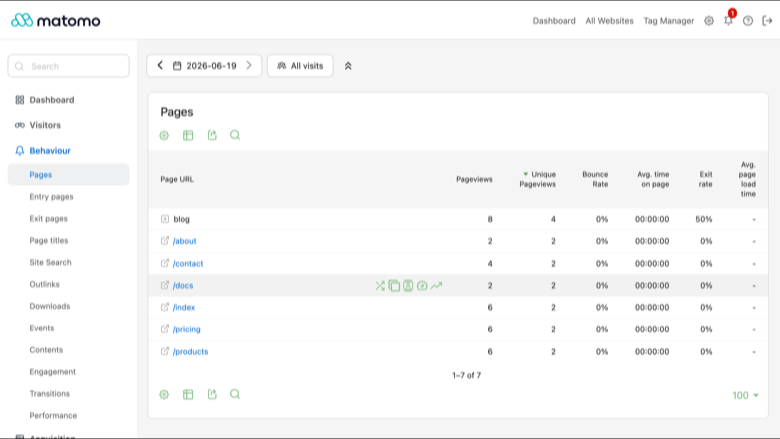Image resolution: width=780 pixels, height=439 pixels.
Task: Select Pages in sidebar
Action: [x=68, y=175]
